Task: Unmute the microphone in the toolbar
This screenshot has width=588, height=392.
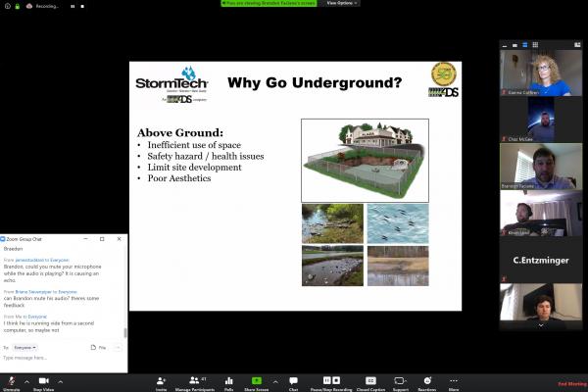Action: 12,383
